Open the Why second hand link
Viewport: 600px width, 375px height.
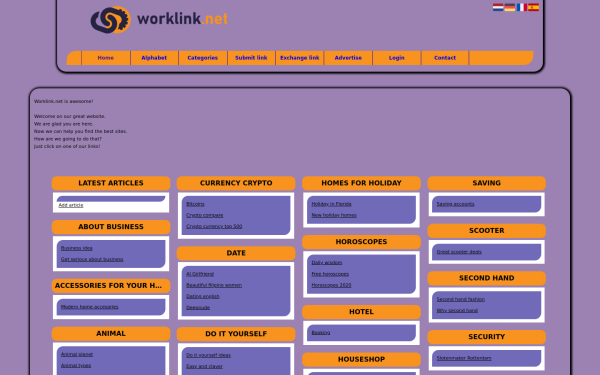(457, 311)
